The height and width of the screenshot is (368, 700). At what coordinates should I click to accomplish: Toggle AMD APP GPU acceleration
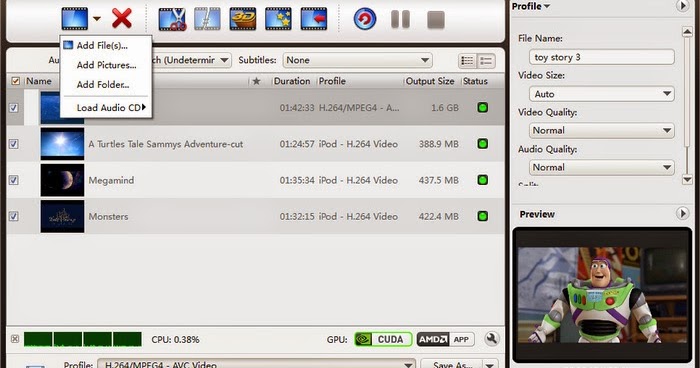point(445,339)
